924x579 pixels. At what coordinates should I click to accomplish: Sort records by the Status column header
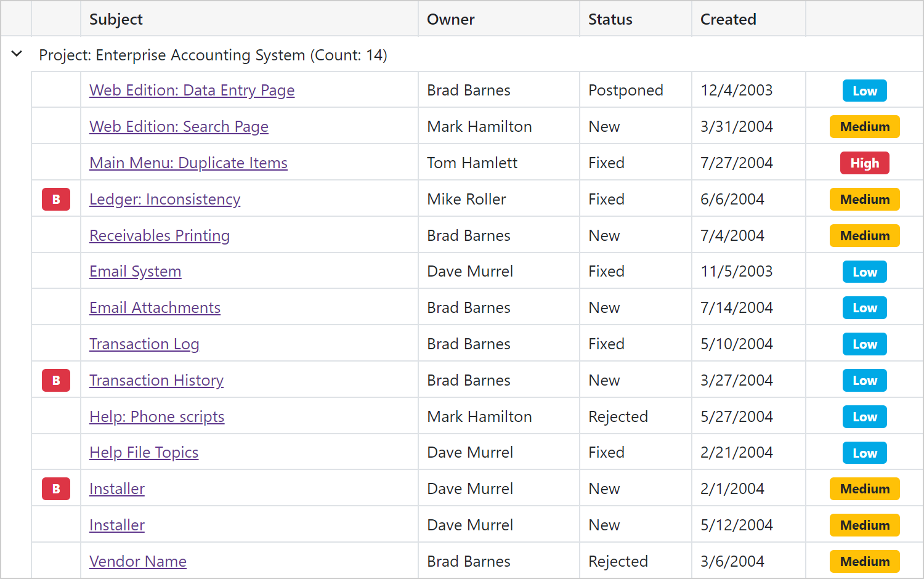tap(610, 19)
